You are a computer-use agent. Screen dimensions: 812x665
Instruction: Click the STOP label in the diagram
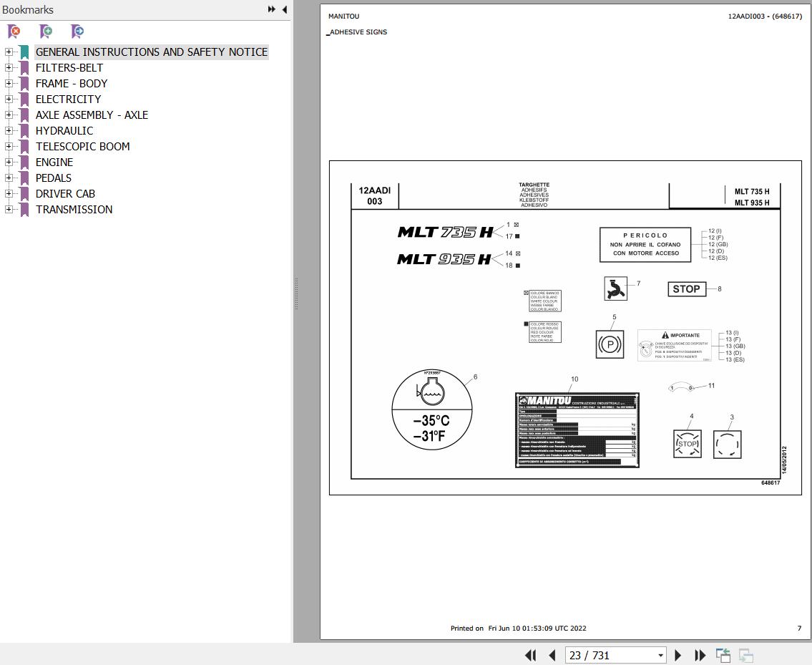[x=686, y=289]
